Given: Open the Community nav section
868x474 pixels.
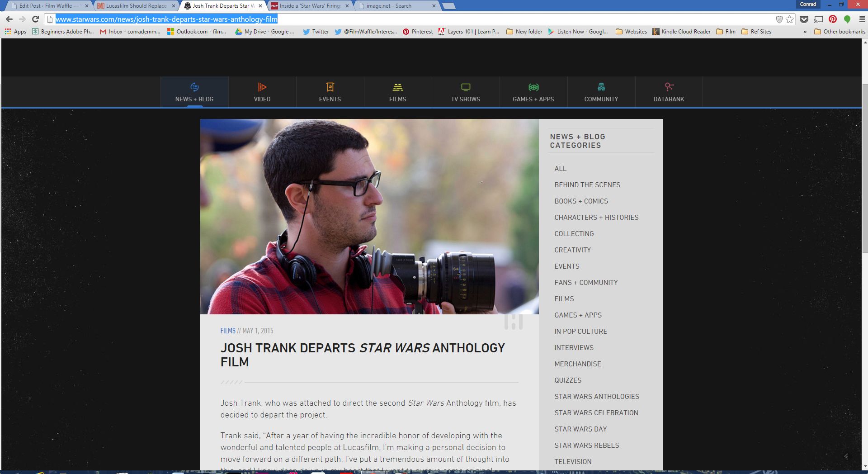Looking at the screenshot, I should point(601,92).
